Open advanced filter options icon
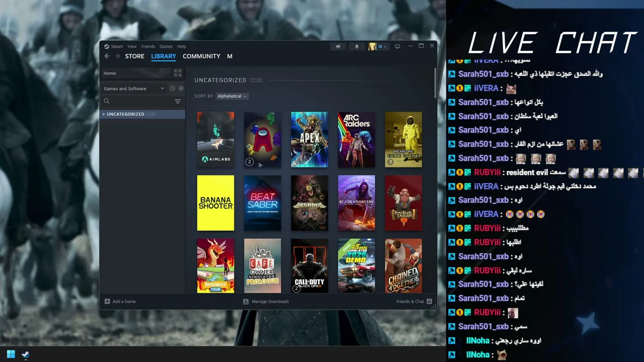 pos(178,101)
